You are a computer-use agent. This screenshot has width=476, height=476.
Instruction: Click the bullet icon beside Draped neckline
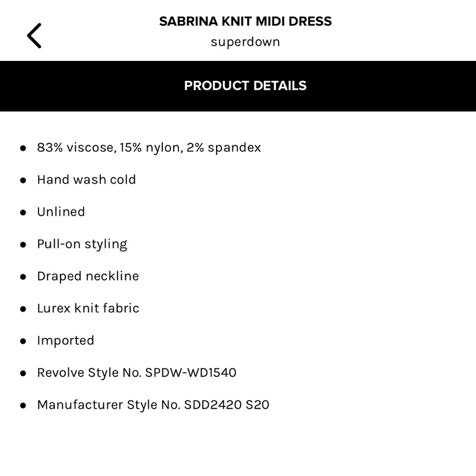click(22, 277)
